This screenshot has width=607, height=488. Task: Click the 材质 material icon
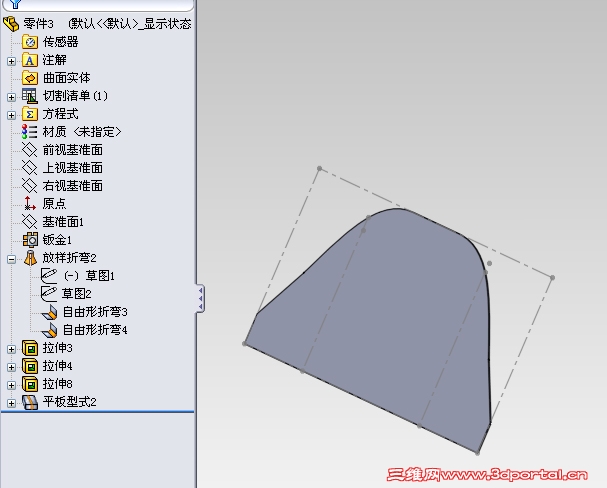pyautogui.click(x=30, y=132)
